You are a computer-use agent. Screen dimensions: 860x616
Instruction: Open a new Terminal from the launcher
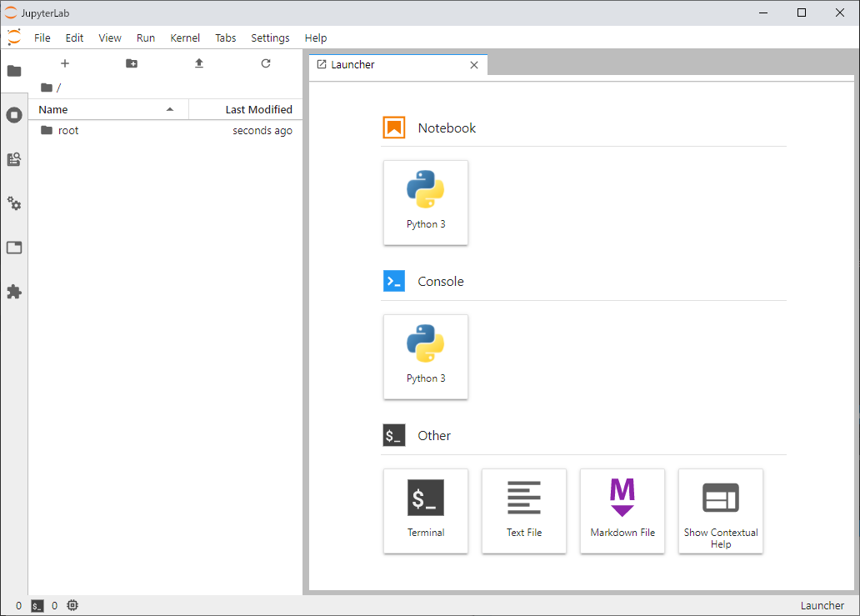426,511
